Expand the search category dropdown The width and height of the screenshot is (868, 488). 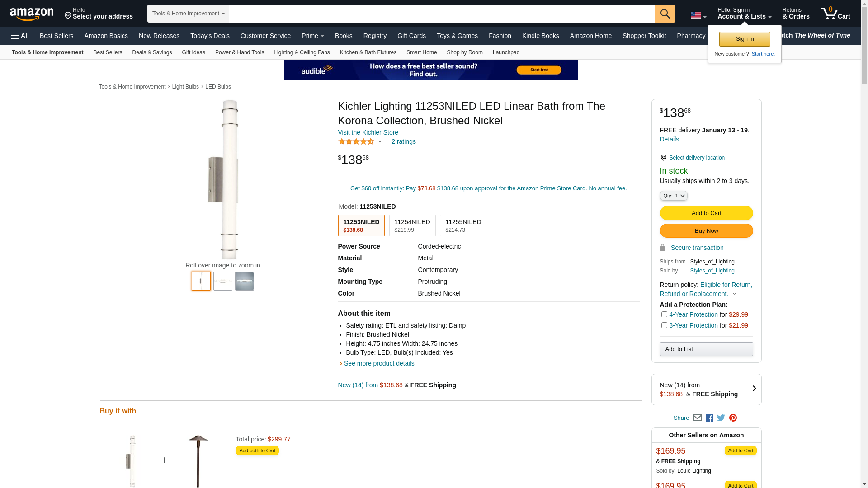pos(188,14)
